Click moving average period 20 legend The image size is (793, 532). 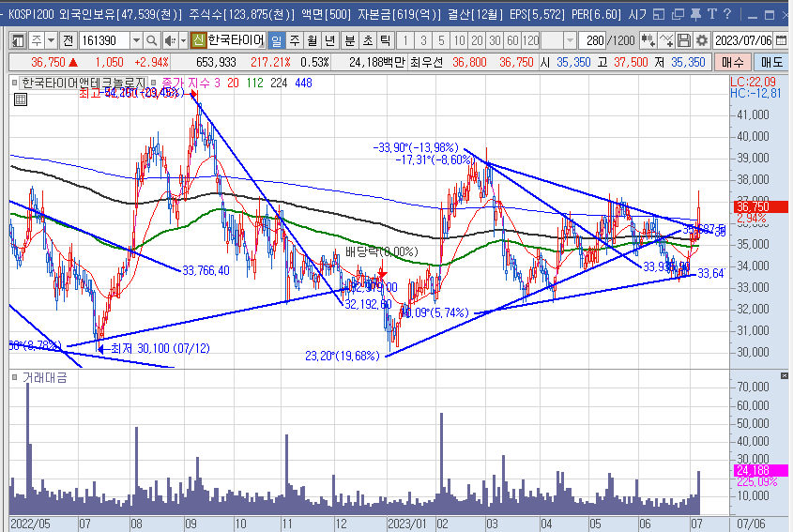(233, 83)
